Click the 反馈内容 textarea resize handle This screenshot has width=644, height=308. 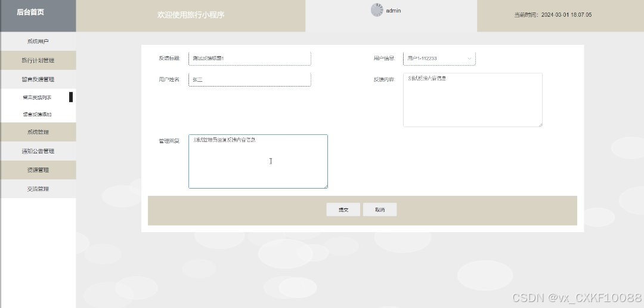(x=540, y=125)
